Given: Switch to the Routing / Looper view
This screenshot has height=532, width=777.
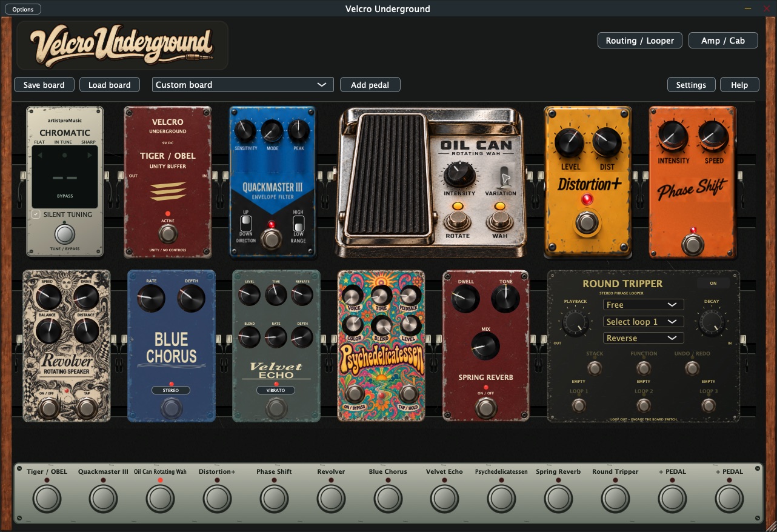Looking at the screenshot, I should pos(640,41).
